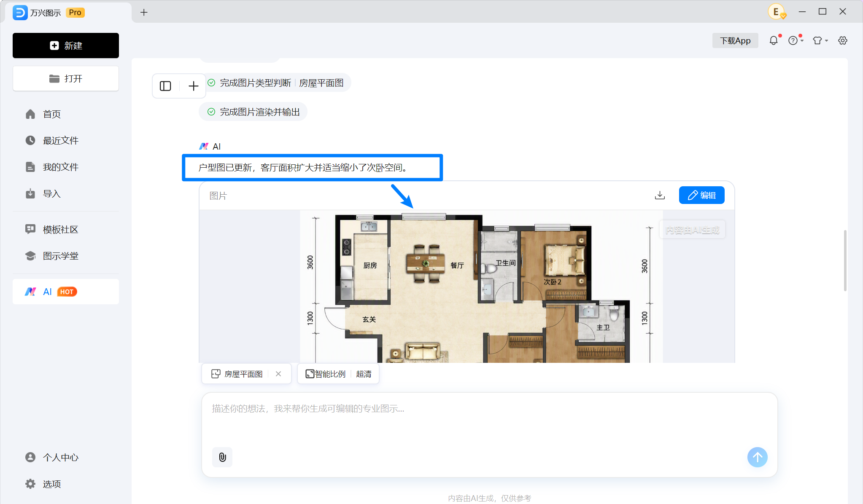Click the send arrow button
This screenshot has width=863, height=504.
pos(758,457)
